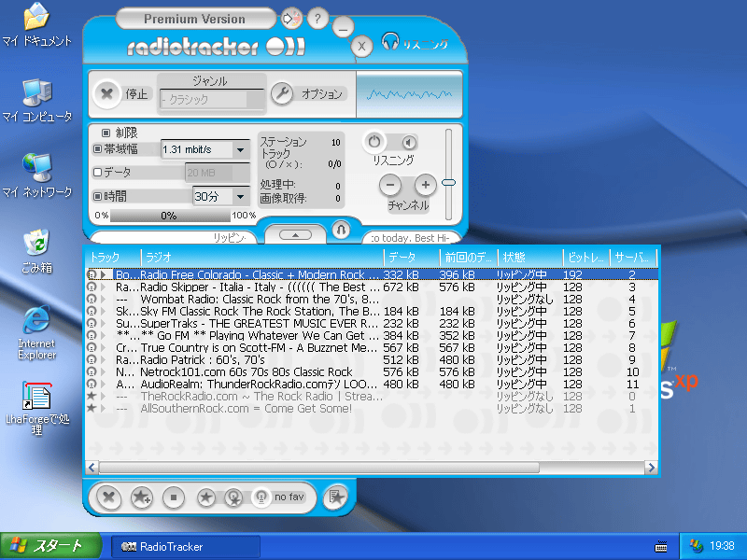Screen dimensions: 747x560
Task: Open the 1.31 mbit/s bandwidth dropdown
Action: coord(241,150)
